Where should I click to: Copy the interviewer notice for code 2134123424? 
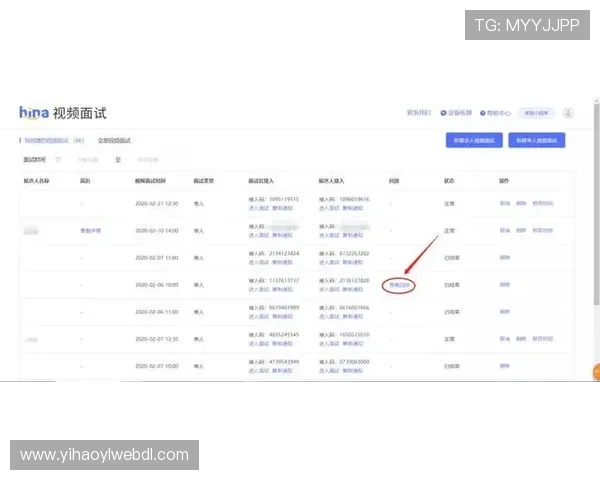click(282, 262)
